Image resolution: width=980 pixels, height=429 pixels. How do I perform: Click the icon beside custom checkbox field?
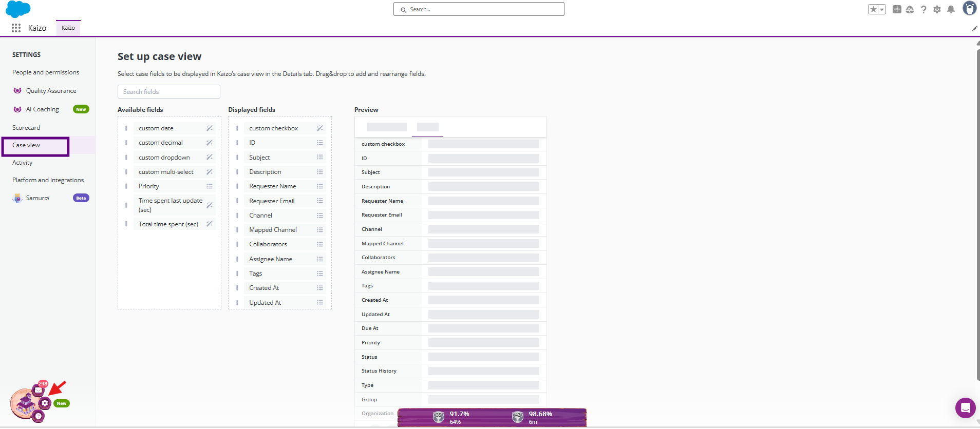point(320,128)
